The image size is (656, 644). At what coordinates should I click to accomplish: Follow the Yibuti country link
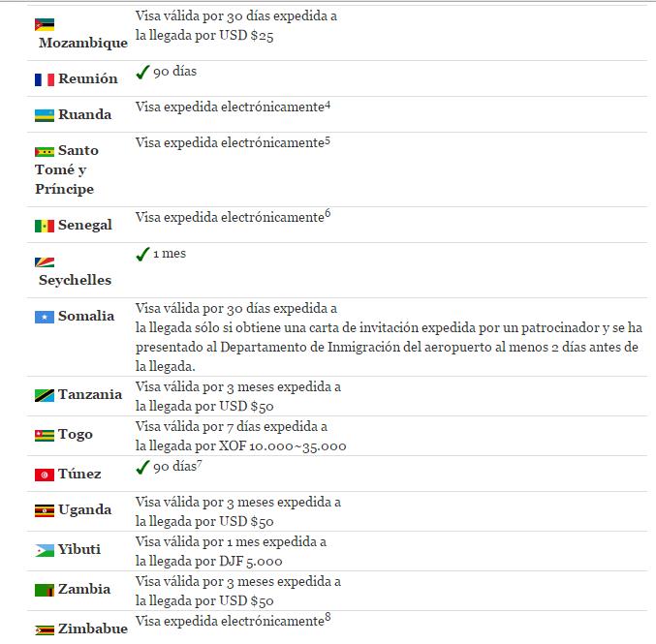pos(78,549)
